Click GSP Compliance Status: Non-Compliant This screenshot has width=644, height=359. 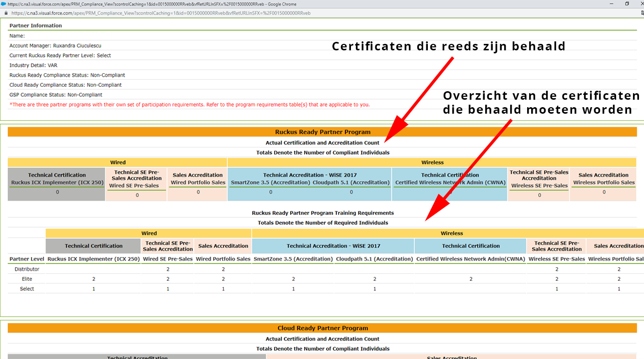[56, 95]
